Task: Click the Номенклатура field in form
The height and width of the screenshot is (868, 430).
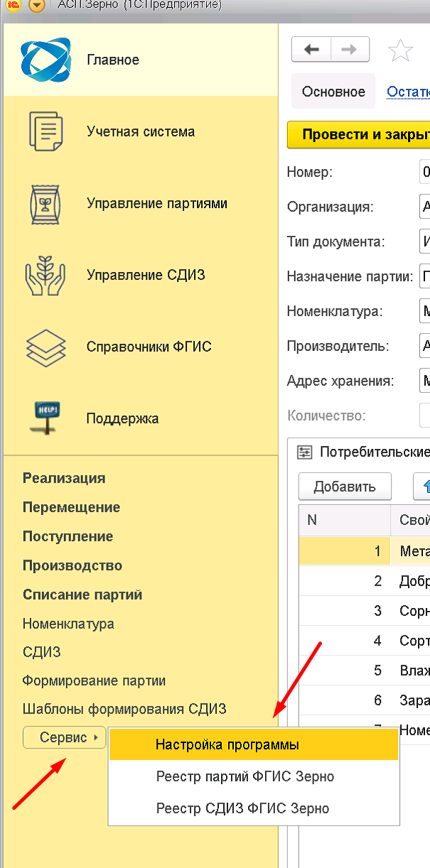Action: point(424,311)
